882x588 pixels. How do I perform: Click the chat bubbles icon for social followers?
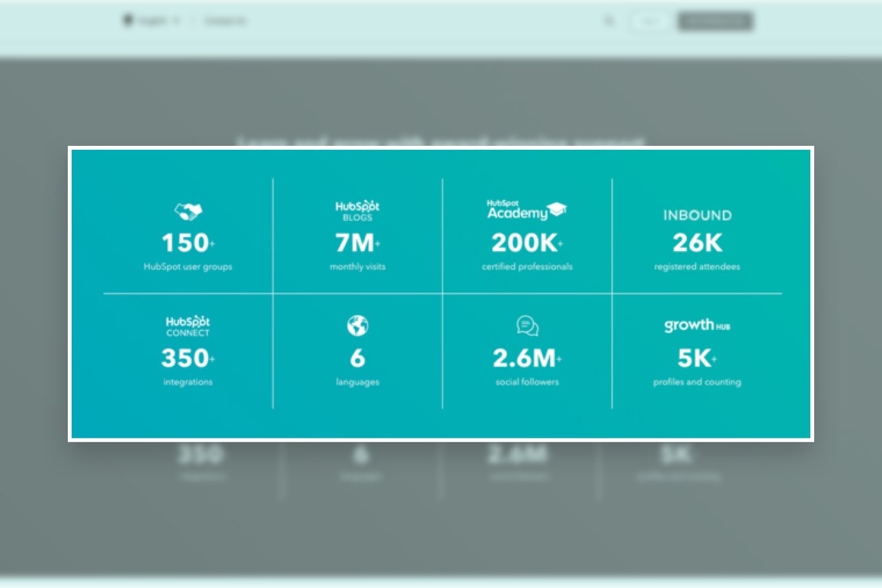[x=526, y=325]
